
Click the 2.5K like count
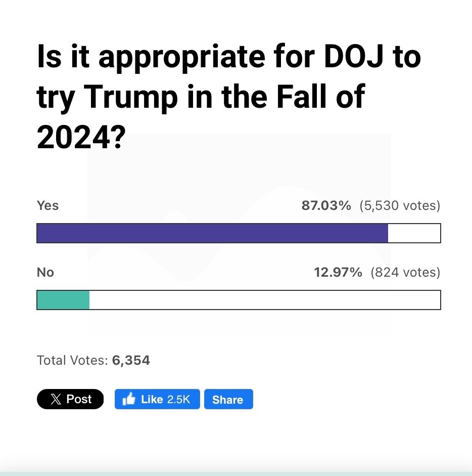point(178,399)
